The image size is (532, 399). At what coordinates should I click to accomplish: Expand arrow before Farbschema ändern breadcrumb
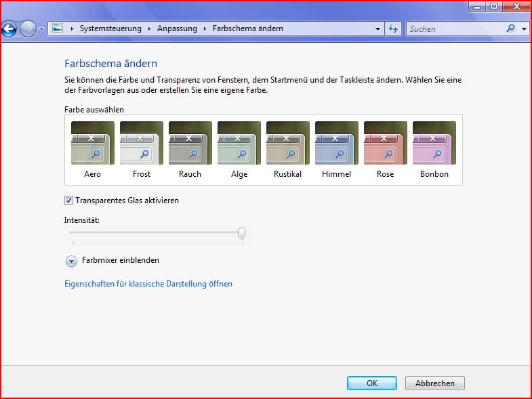[x=205, y=29]
